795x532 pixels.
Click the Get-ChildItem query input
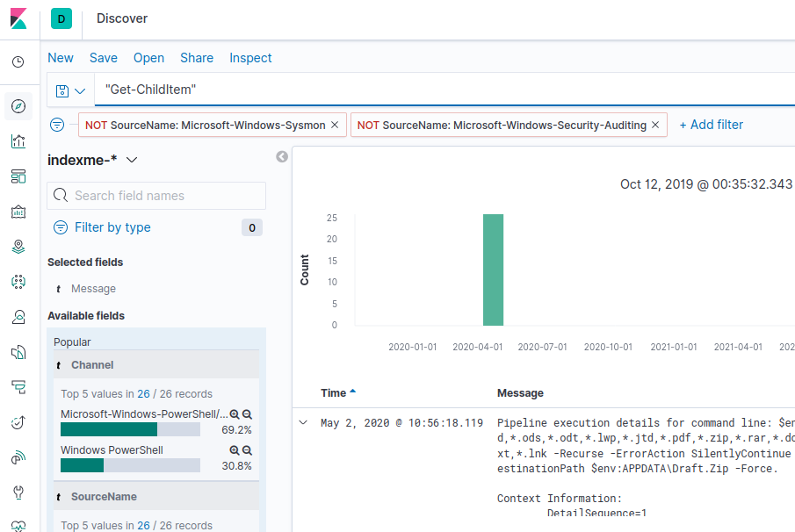446,90
